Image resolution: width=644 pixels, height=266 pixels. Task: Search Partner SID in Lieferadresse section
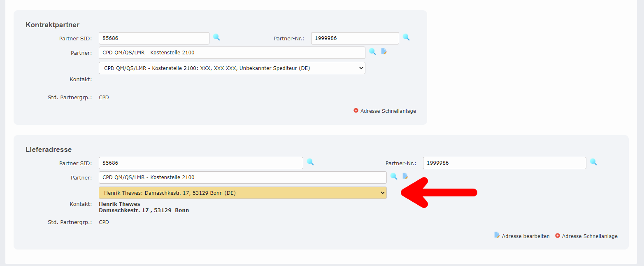click(310, 162)
